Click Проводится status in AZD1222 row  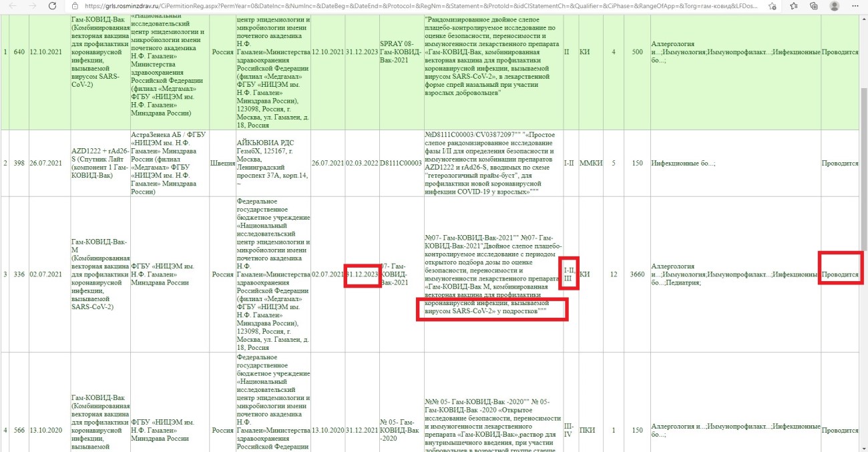pos(840,163)
